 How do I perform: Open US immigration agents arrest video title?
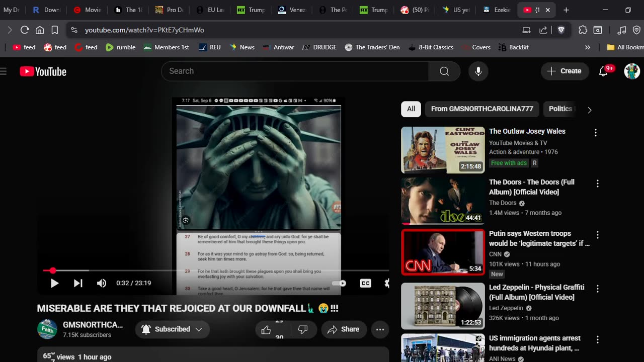535,343
